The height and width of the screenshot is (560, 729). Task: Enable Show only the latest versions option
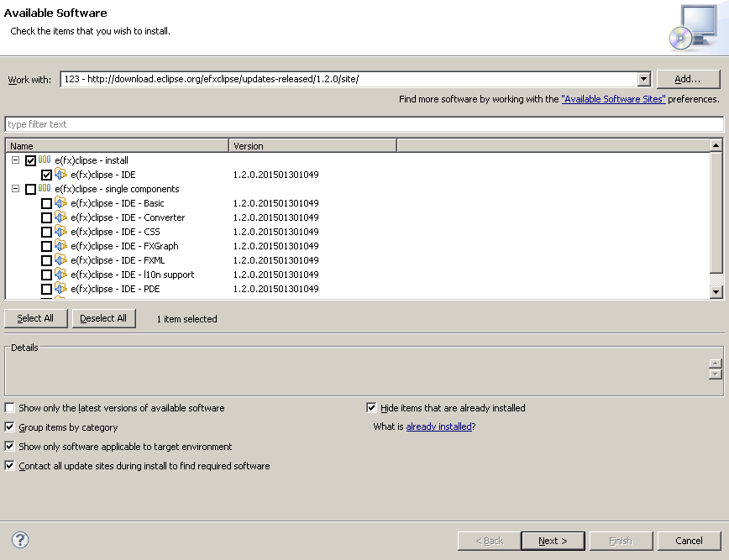pos(10,407)
